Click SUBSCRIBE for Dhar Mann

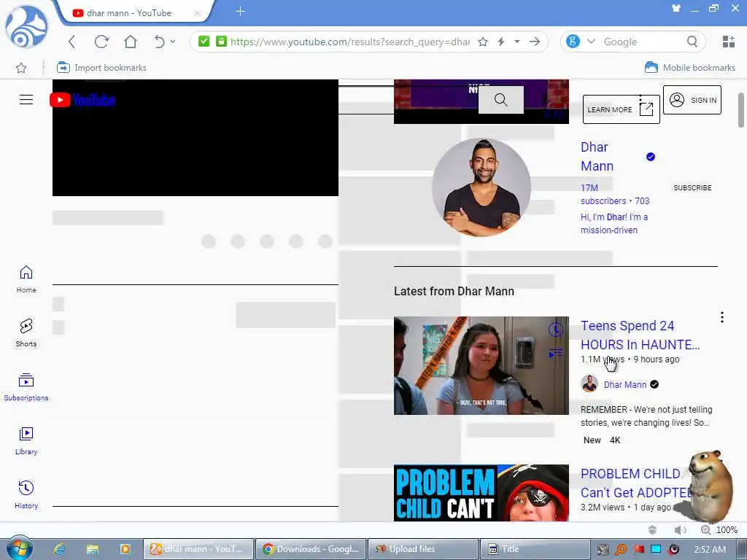point(692,187)
